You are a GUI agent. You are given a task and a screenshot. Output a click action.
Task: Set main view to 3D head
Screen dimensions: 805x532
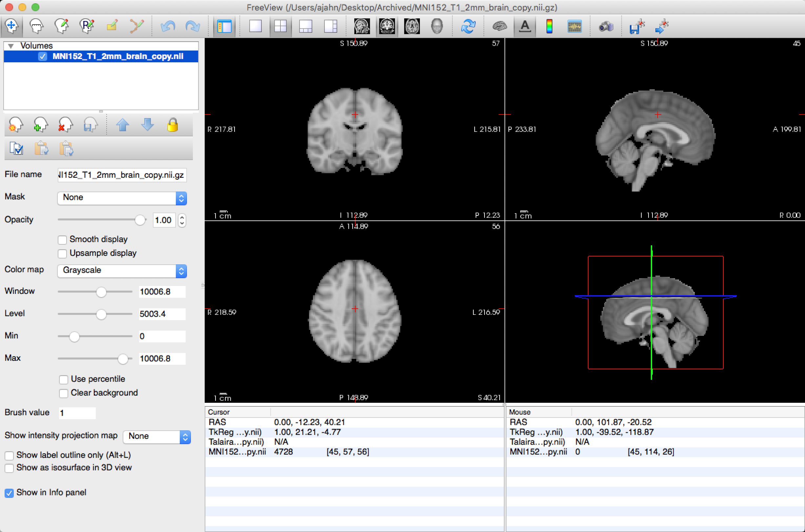[437, 26]
